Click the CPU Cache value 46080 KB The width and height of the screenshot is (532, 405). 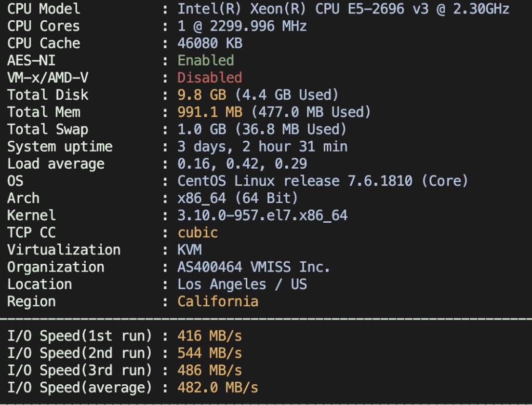tap(210, 43)
